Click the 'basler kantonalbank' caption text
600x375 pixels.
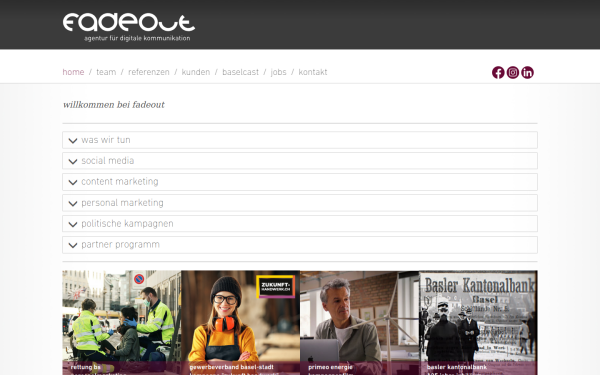[457, 367]
